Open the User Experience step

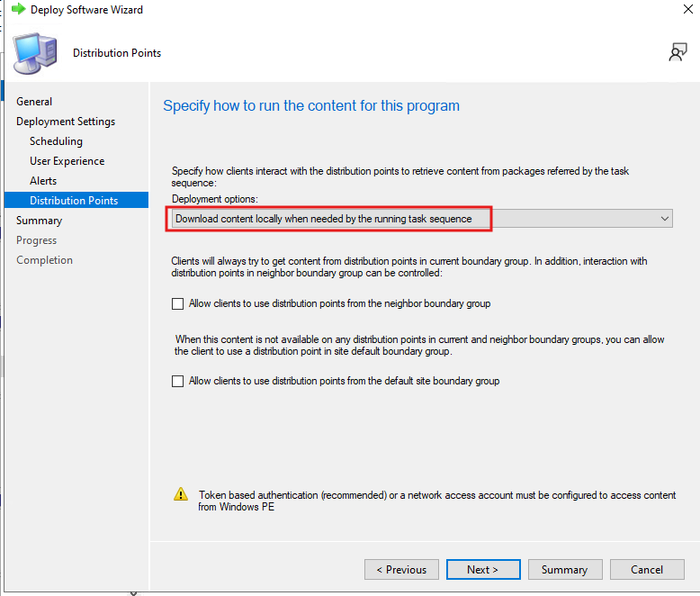(x=67, y=161)
